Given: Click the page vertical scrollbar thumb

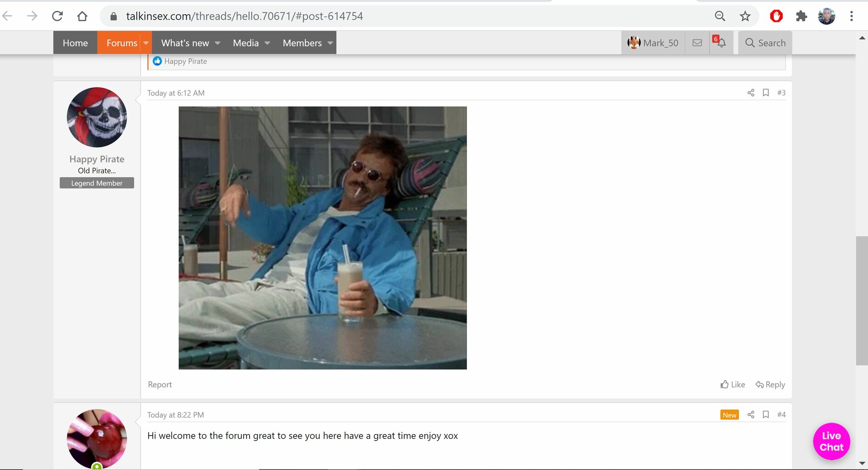Looking at the screenshot, I should coord(862,301).
